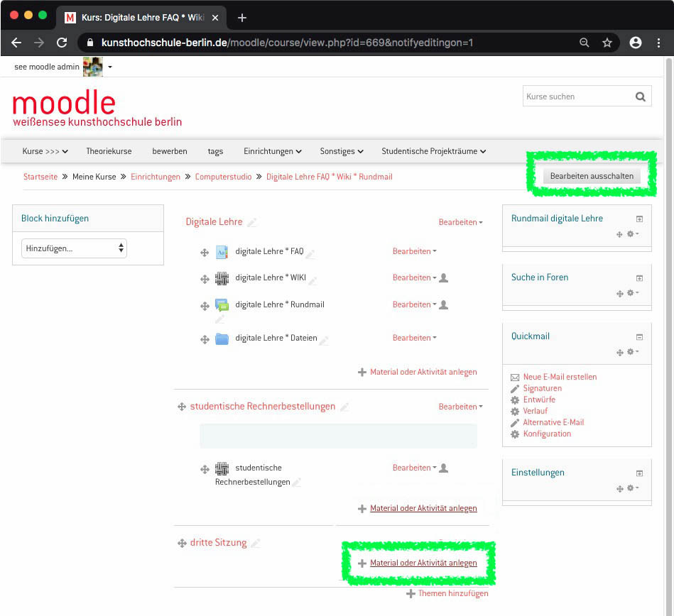Expand the Suche in Foren block

[x=639, y=278]
